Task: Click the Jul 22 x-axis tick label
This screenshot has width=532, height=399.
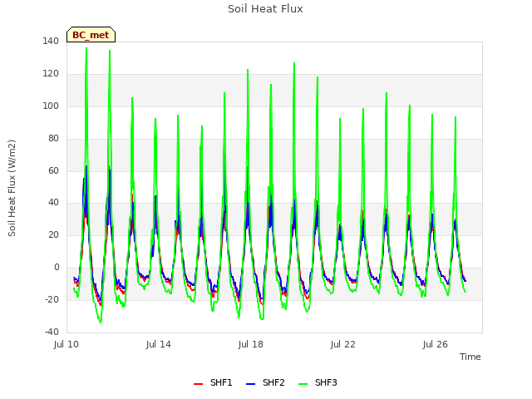Action: pos(343,344)
